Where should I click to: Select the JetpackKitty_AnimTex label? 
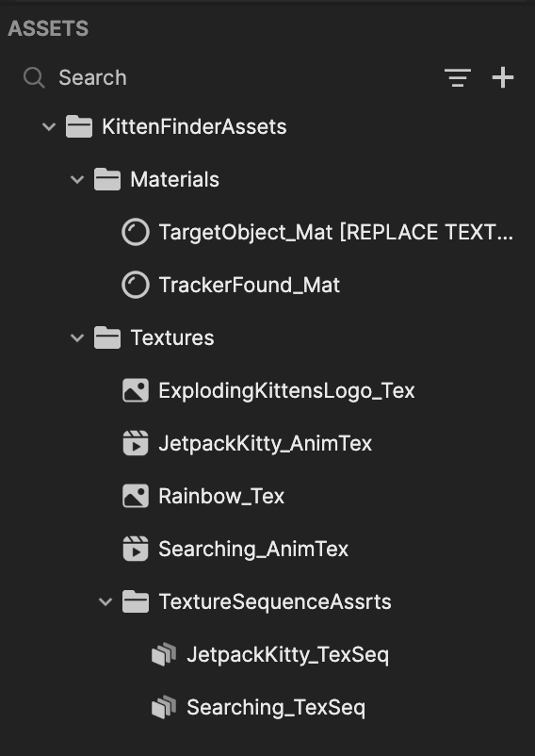tap(266, 444)
